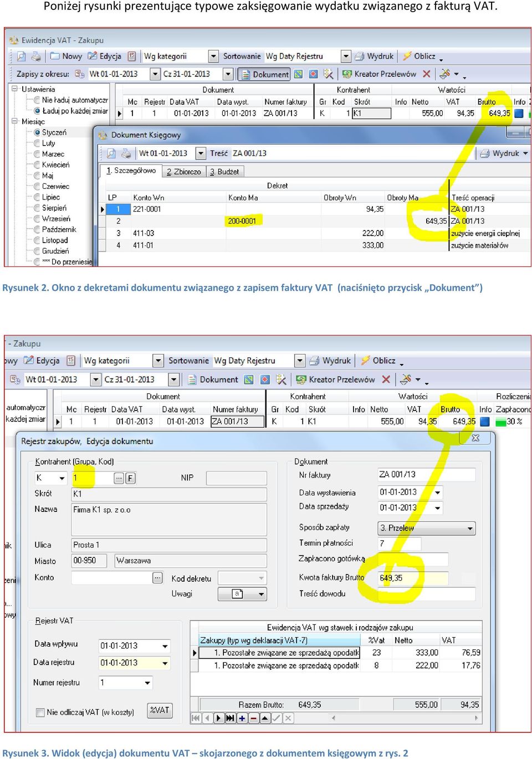
Task: Go to last record in VAT grid navigator
Action: coord(230,718)
